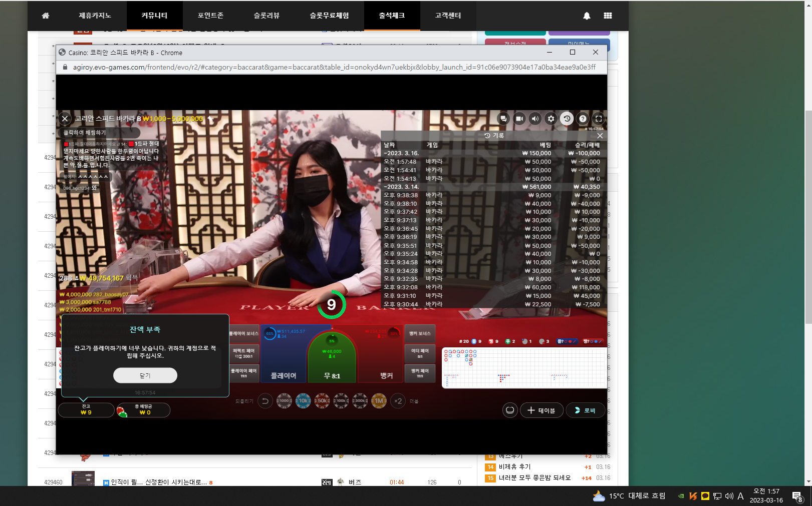The image size is (812, 506).
Task: Click the casino popup address bar URL
Action: [x=334, y=67]
